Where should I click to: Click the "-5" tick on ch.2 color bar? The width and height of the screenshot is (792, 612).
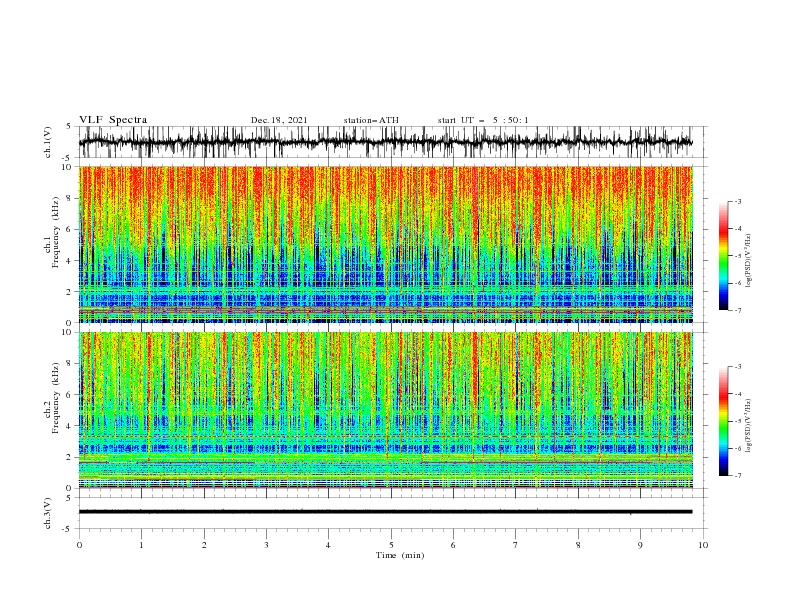pyautogui.click(x=738, y=421)
